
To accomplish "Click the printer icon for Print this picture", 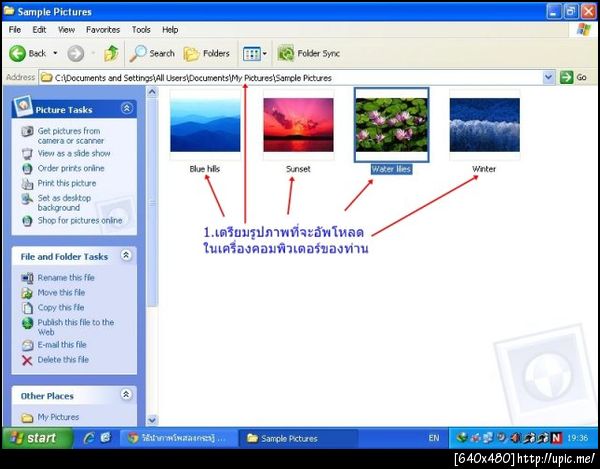I will tap(27, 184).
